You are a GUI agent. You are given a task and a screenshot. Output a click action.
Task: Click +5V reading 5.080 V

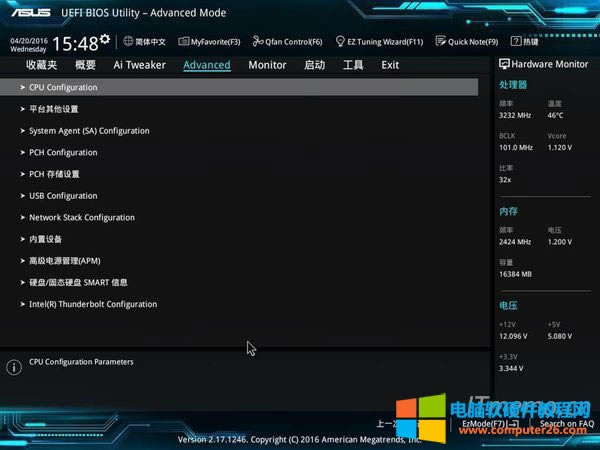pos(560,336)
